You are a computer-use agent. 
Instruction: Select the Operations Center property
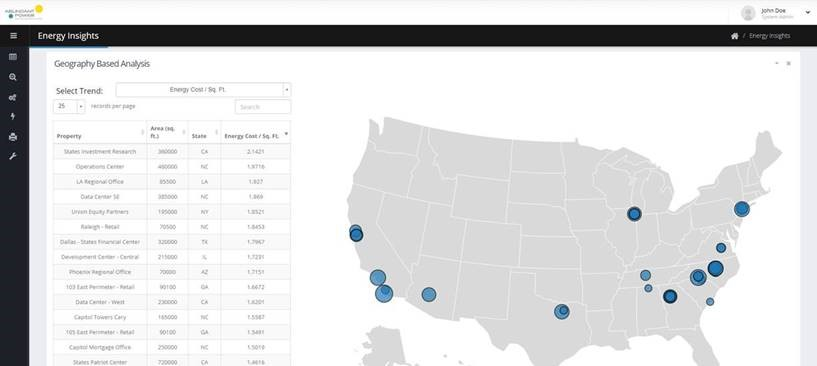(x=100, y=166)
